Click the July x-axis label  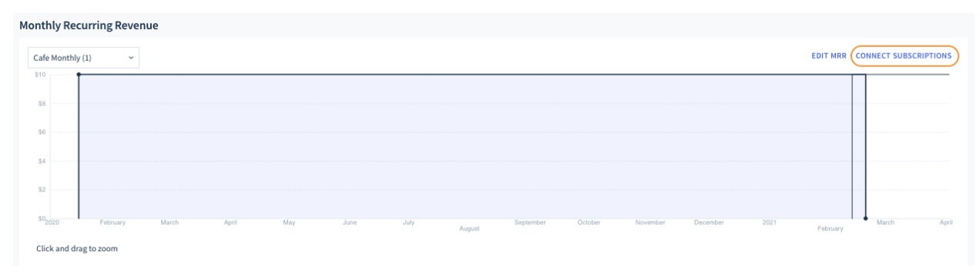tap(408, 223)
